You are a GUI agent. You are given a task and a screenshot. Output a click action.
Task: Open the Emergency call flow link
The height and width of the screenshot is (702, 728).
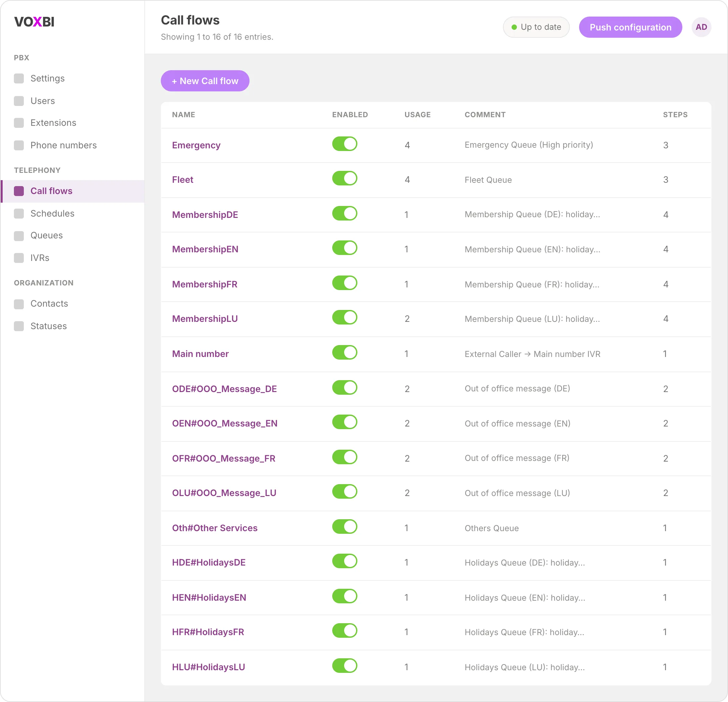click(x=196, y=145)
